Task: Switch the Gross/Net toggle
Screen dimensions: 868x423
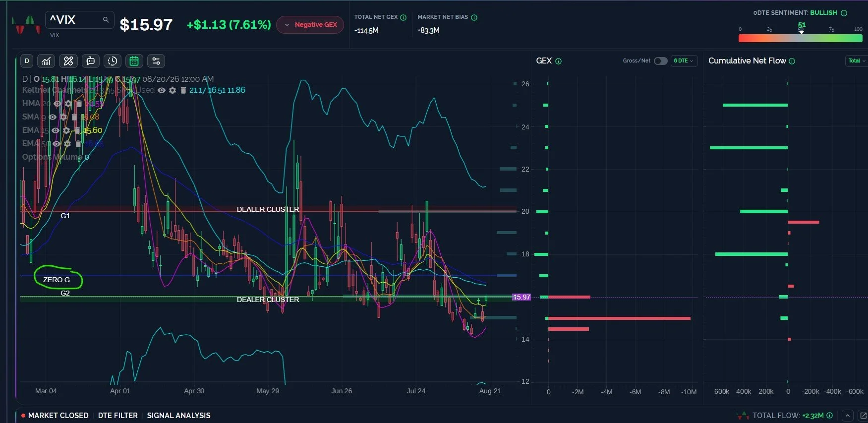Action: coord(660,61)
